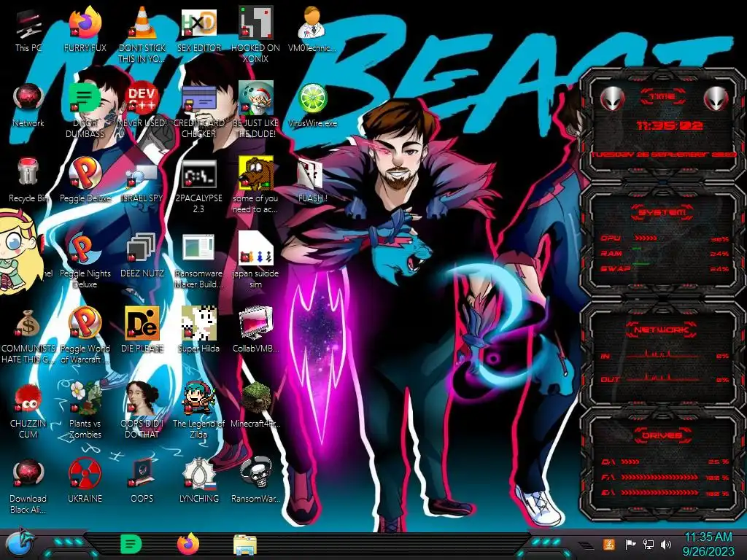The image size is (747, 560).
Task: Open the taskbar clock showing 11:35 AM
Action: click(x=708, y=544)
